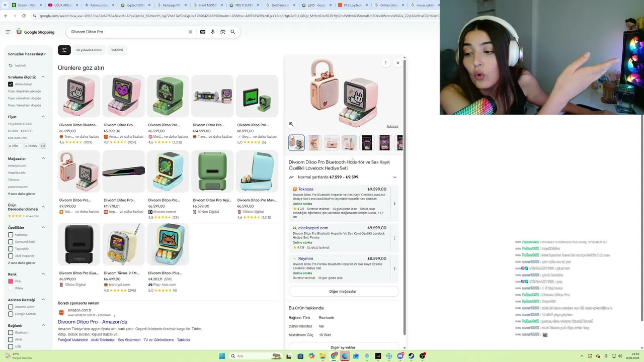Start voice search with the microphone icon

[213, 32]
